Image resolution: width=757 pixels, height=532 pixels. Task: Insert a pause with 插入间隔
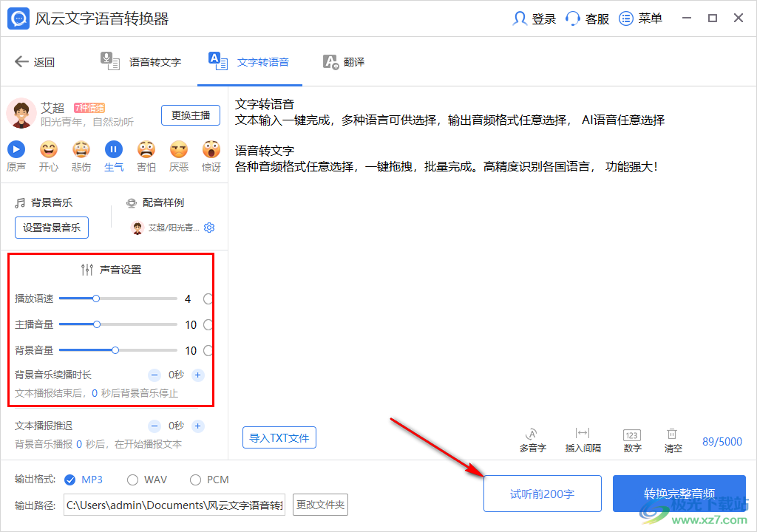click(x=583, y=440)
